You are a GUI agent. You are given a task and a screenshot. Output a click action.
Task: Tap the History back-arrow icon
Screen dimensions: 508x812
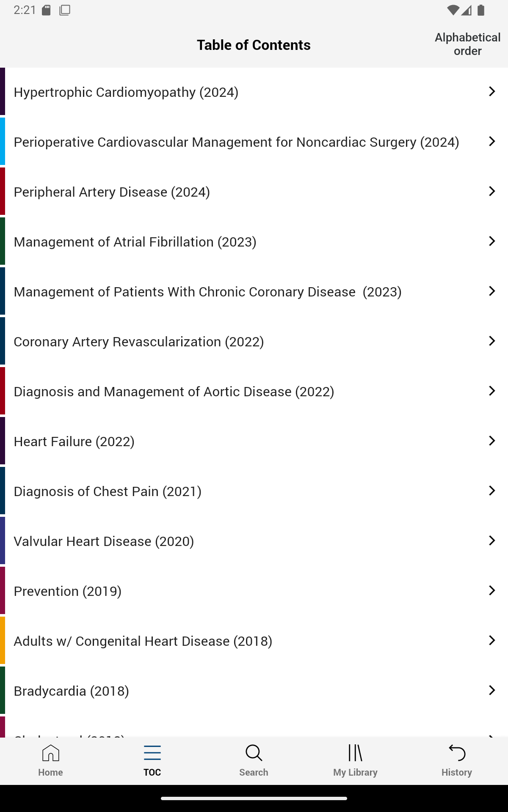[x=457, y=753]
